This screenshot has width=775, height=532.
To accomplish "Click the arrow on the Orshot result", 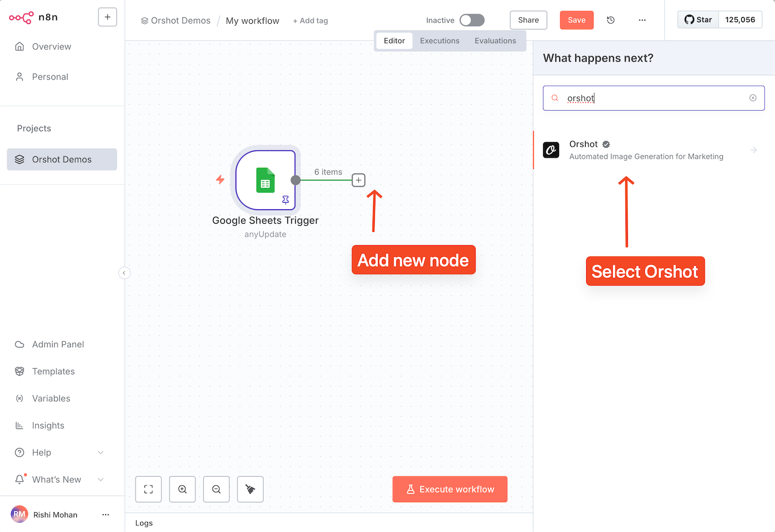I will [753, 150].
